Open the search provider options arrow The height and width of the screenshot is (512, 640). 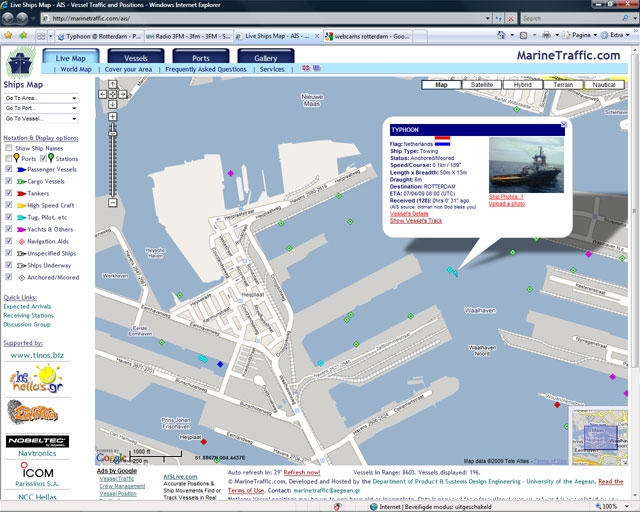tap(635, 18)
